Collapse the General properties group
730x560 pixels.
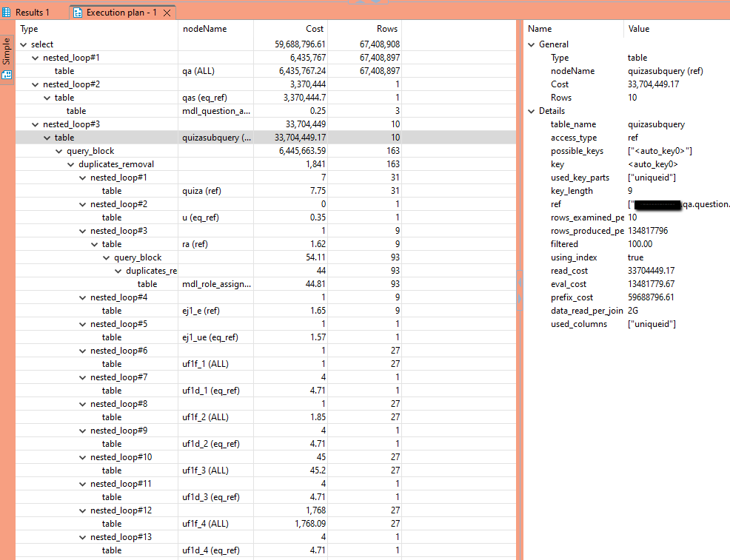point(532,44)
